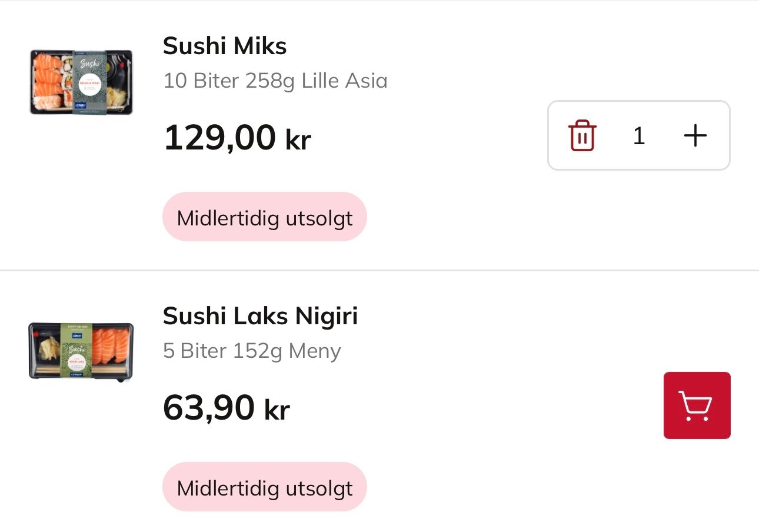Open the Sushi Miks product title
The width and height of the screenshot is (759, 532).
225,46
